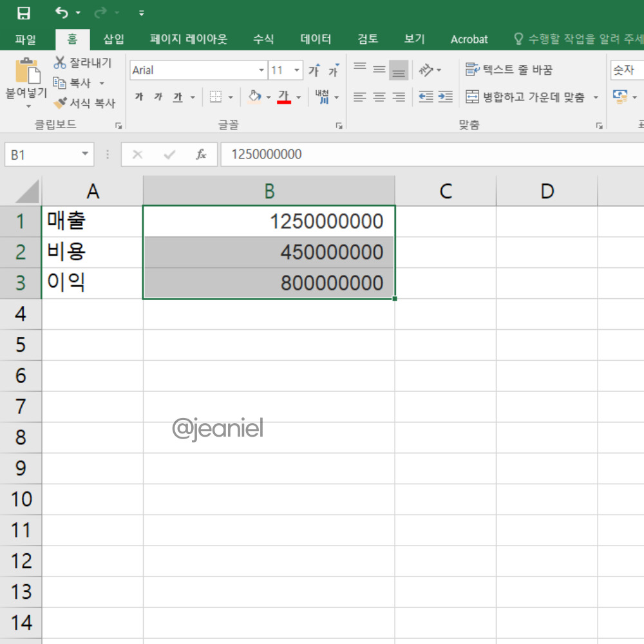Expand the borders dropdown arrow
Viewport: 644px width, 644px height.
(x=231, y=98)
